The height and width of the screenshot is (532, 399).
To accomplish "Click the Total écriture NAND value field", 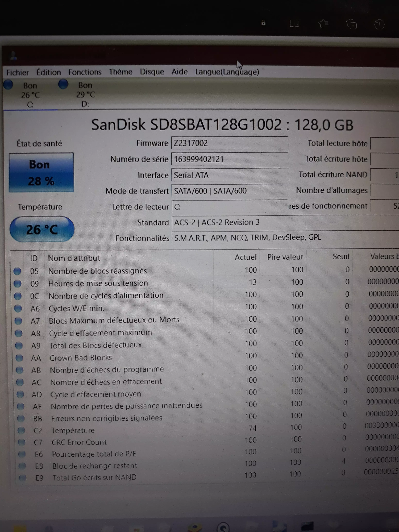I will [x=384, y=175].
